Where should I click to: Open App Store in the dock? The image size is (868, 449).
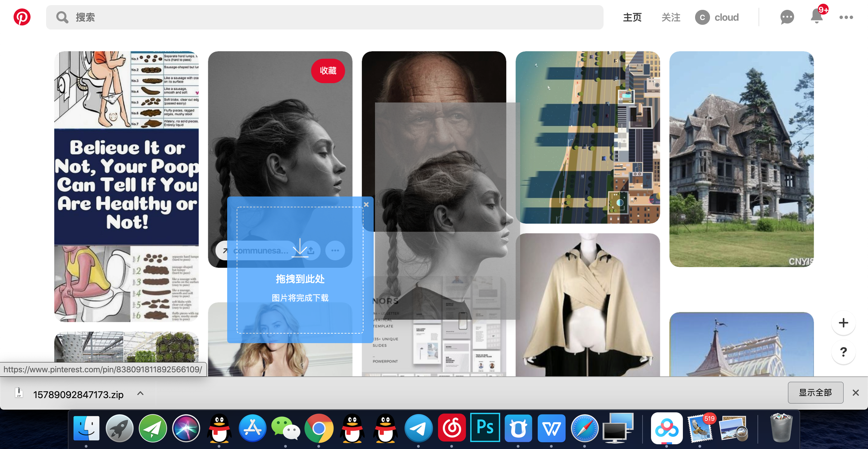pos(252,429)
